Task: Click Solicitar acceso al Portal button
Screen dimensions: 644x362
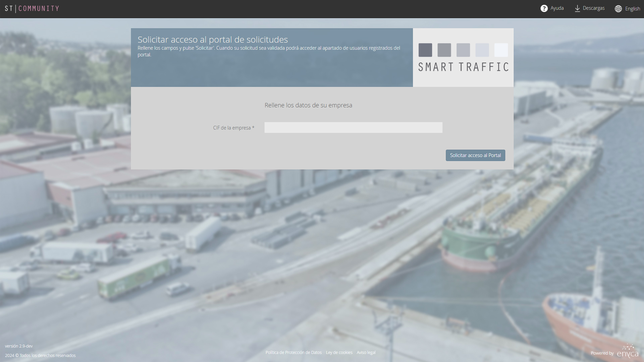Action: point(475,155)
